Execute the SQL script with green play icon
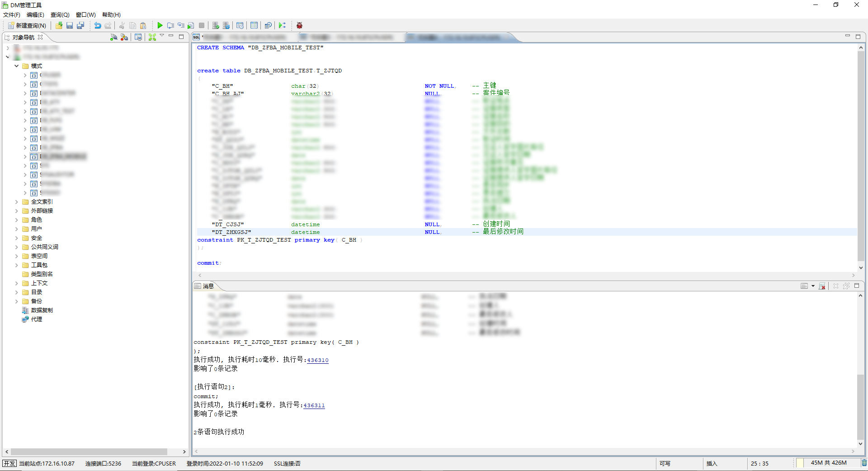This screenshot has height=471, width=868. click(160, 26)
